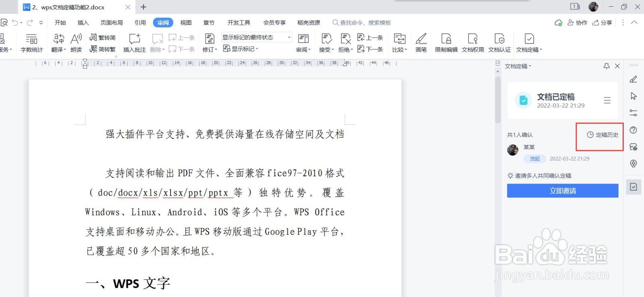Click the sidebar pencil style icon
644x297 pixels.
pos(634,79)
